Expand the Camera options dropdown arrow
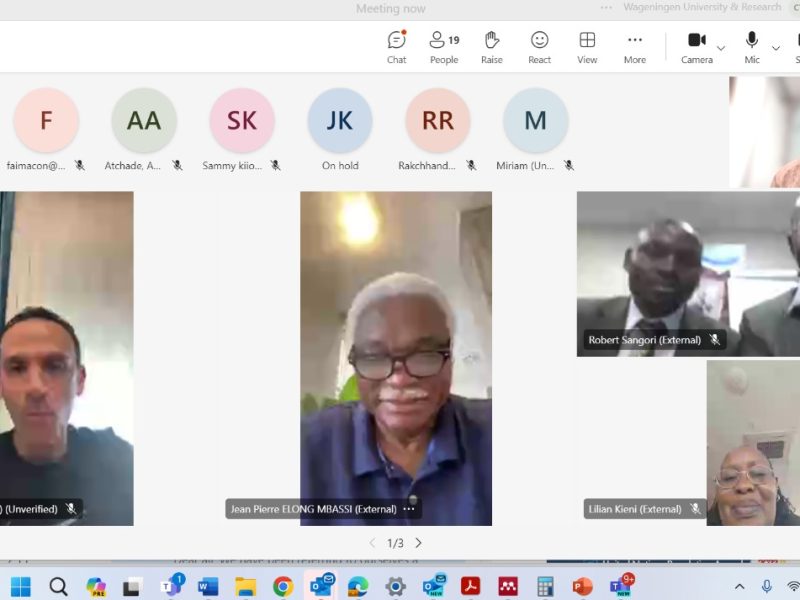800x600 pixels. pos(721,48)
